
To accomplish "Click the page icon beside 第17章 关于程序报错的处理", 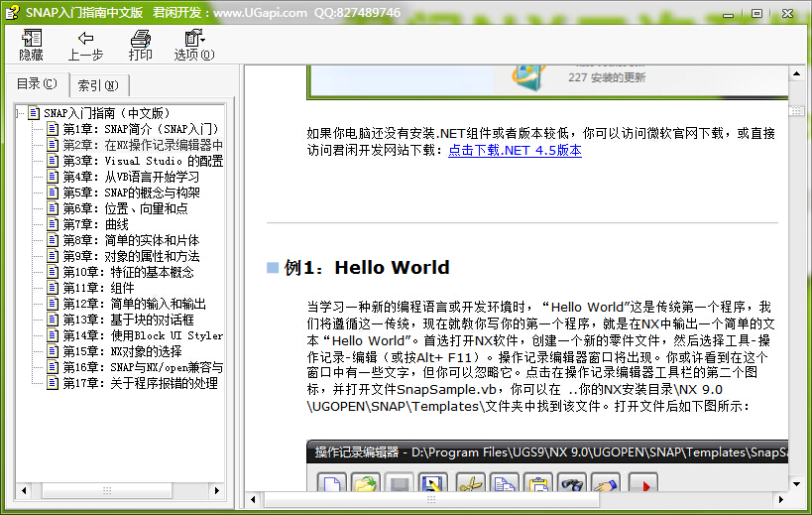I will coord(53,383).
